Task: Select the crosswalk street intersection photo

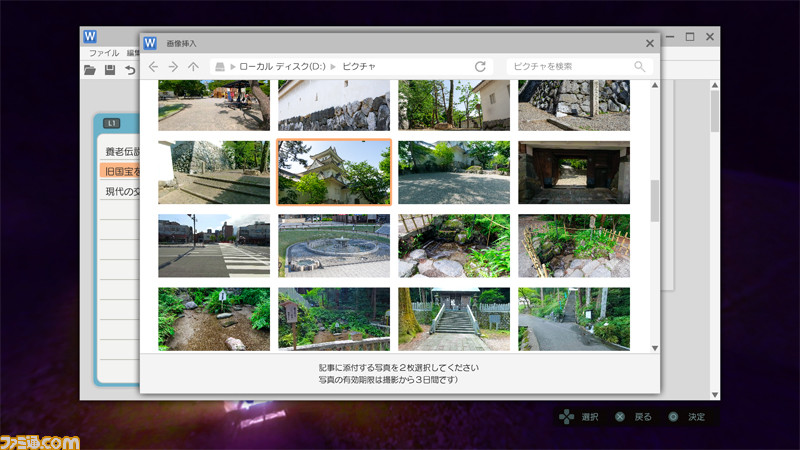Action: (214, 246)
